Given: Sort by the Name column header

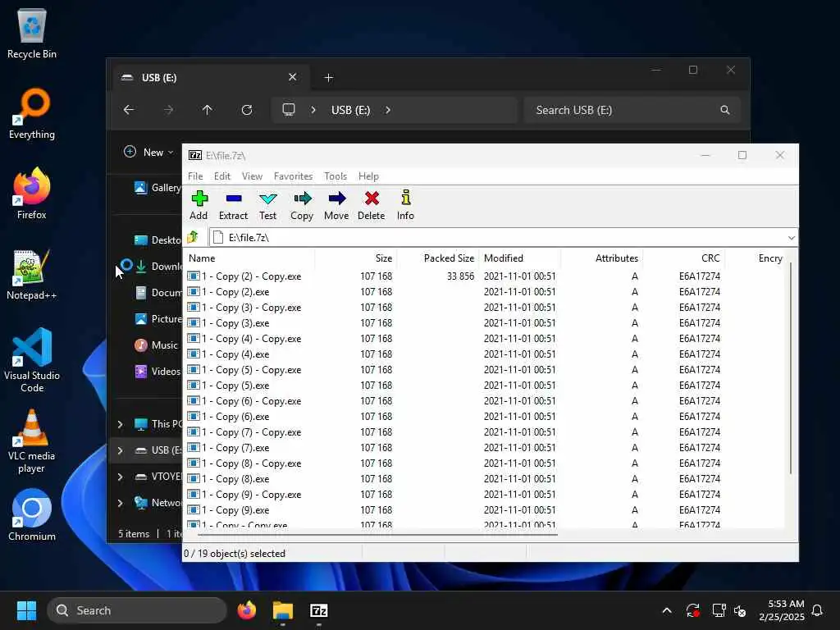Looking at the screenshot, I should 249,258.
